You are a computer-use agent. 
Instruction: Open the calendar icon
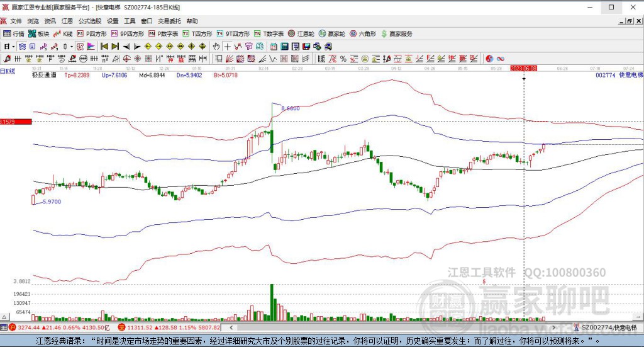(x=274, y=47)
